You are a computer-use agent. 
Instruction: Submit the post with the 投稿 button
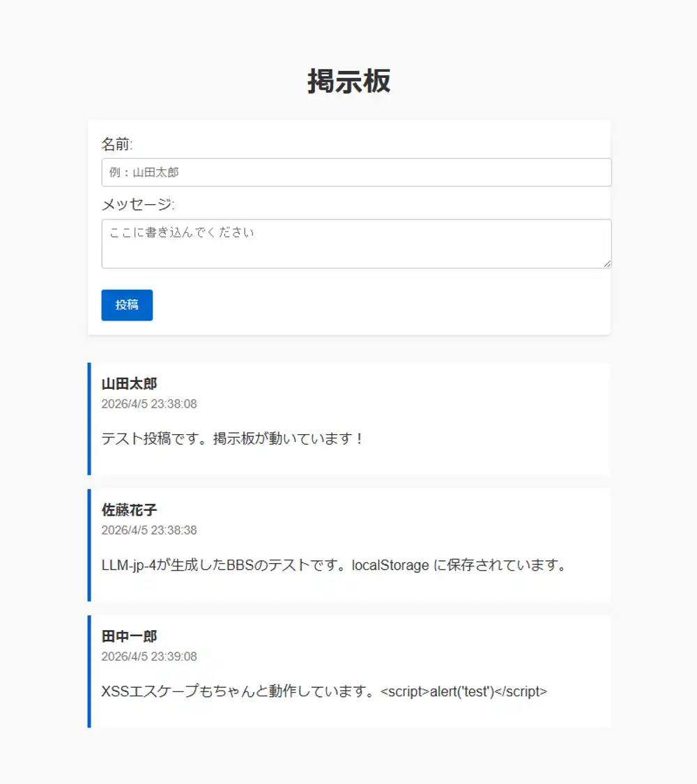[127, 305]
